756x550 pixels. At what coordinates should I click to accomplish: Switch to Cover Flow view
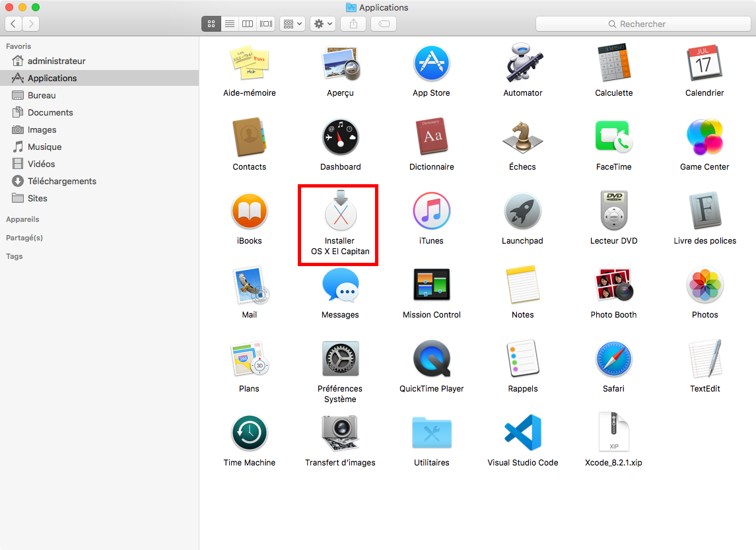click(266, 24)
